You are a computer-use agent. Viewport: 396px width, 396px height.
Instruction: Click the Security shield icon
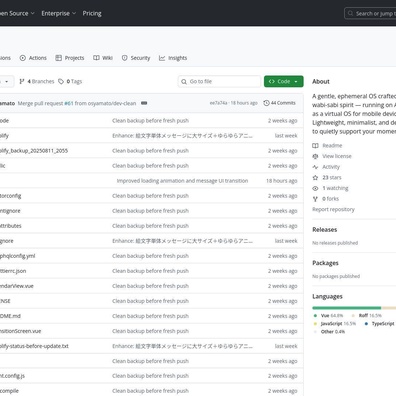click(125, 58)
